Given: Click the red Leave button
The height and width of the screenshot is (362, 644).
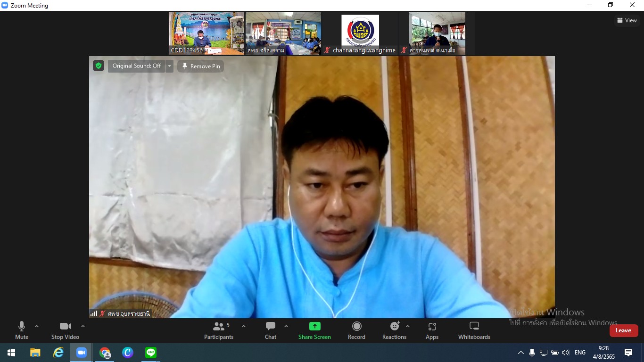Looking at the screenshot, I should 623,330.
